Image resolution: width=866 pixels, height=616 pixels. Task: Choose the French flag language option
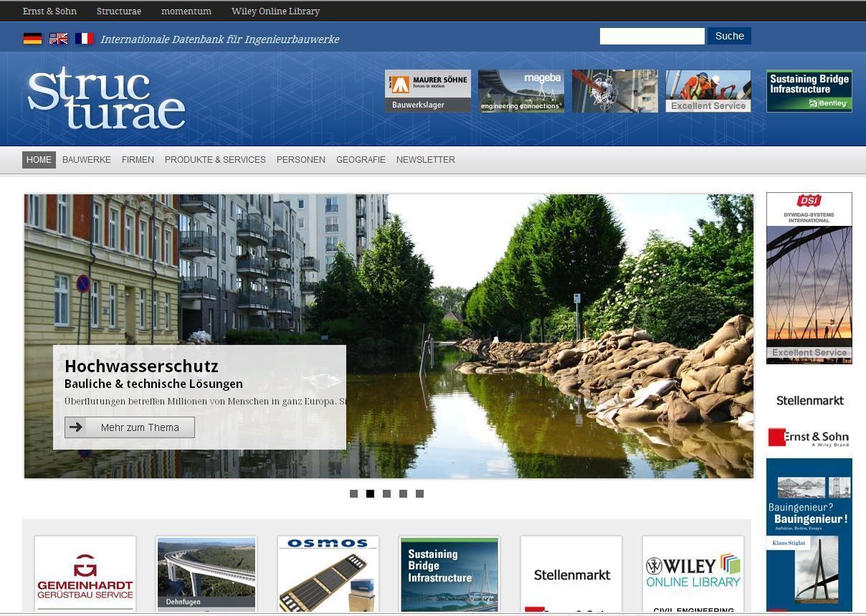click(85, 39)
